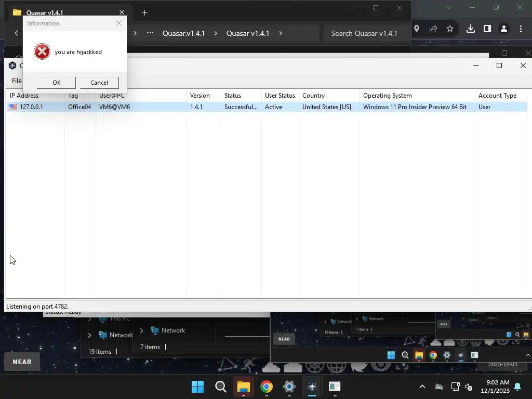Open Windows Start menu
Viewport: 532px width, 399px height.
(x=197, y=387)
